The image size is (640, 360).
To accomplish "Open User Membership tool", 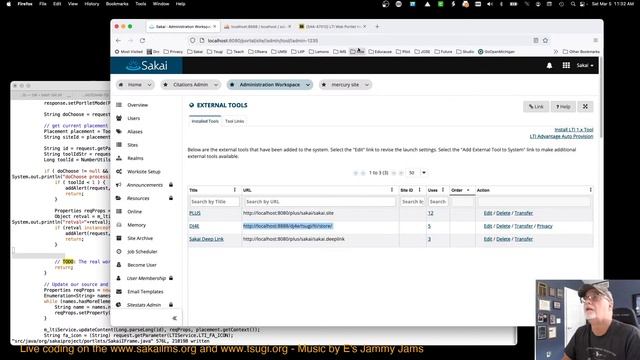I will point(146,278).
